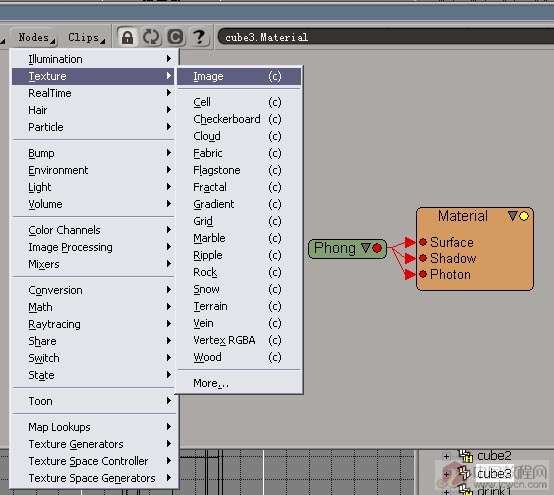The width and height of the screenshot is (554, 495).
Task: Open the Color Channels submenu
Action: [x=94, y=230]
